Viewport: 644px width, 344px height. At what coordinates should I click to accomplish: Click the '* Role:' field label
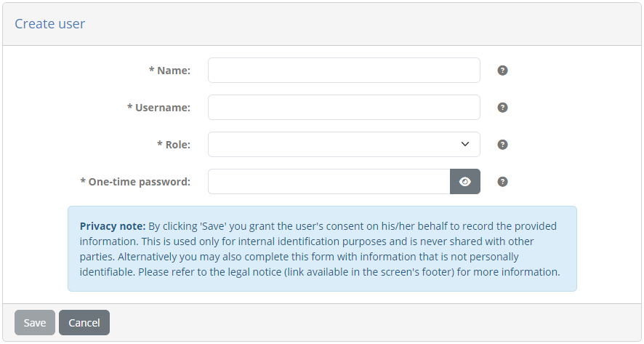[174, 144]
